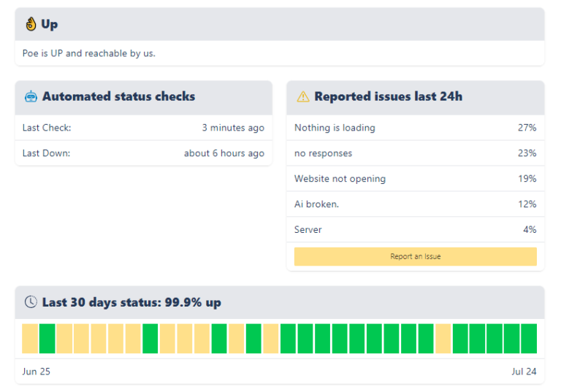Click the 'Last 30 days status: 99.9% up' heading

pos(131,302)
